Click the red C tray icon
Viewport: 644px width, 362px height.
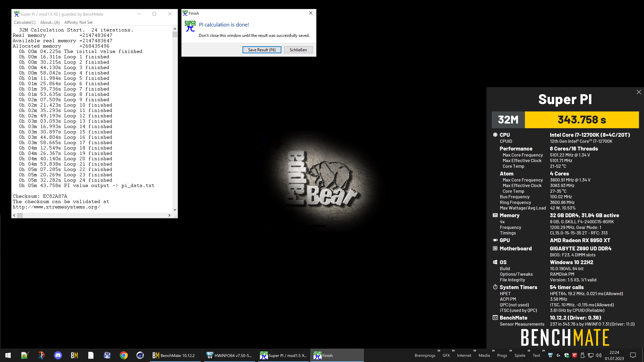coord(575,355)
